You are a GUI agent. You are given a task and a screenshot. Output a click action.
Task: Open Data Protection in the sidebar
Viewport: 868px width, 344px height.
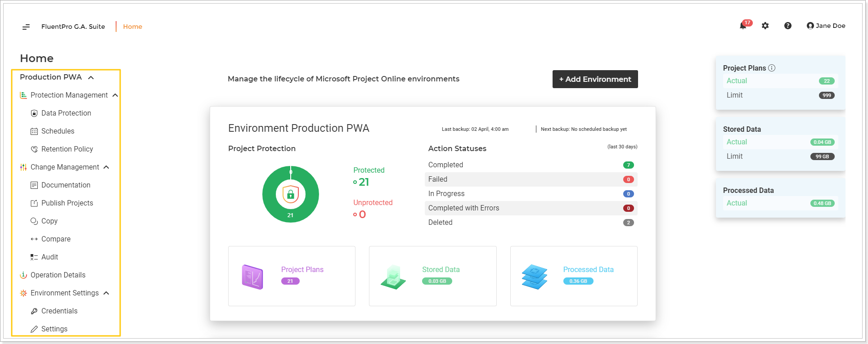(66, 113)
